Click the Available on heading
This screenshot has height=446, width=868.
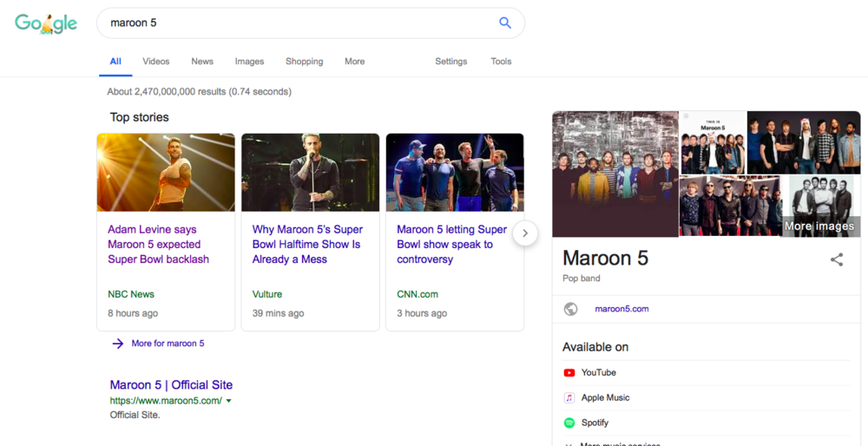tap(595, 347)
